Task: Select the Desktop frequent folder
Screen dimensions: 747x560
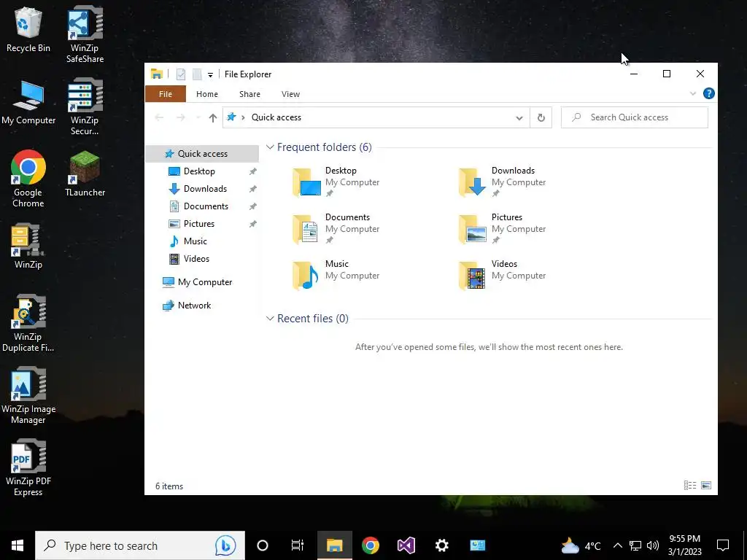Action: 336,182
